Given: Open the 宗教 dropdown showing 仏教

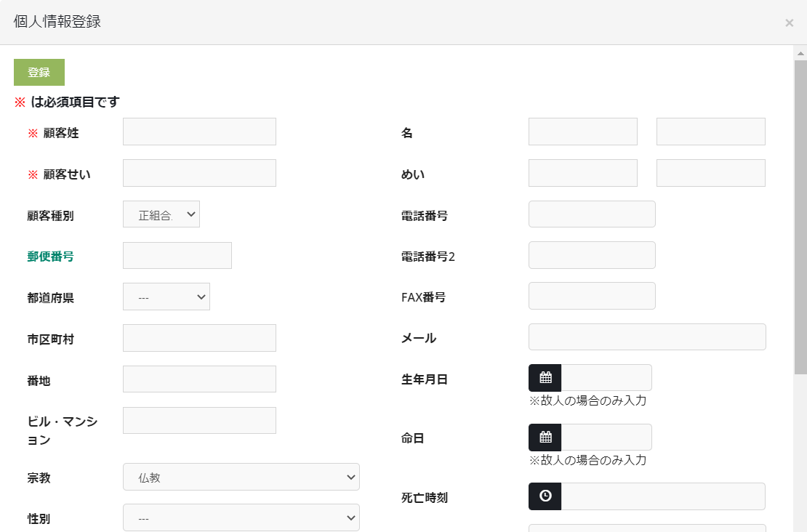Looking at the screenshot, I should point(241,477).
